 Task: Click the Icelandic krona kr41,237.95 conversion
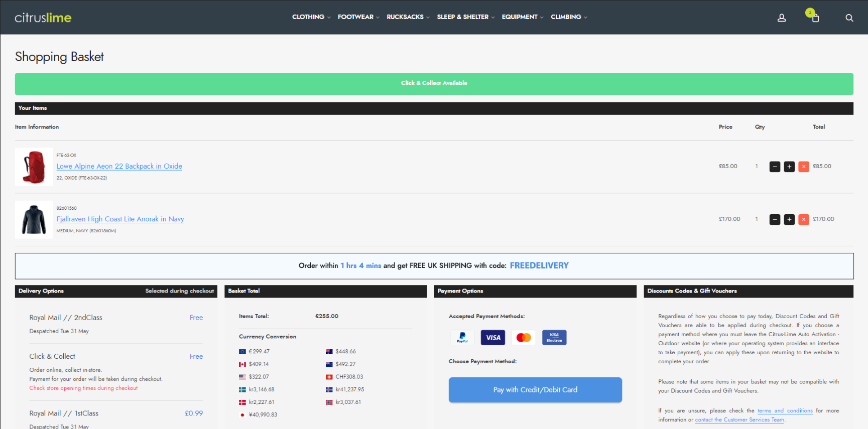pos(345,389)
